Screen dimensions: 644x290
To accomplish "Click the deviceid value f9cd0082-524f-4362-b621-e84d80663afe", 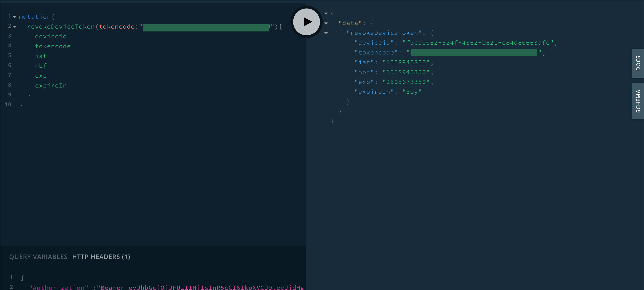I will pyautogui.click(x=478, y=43).
